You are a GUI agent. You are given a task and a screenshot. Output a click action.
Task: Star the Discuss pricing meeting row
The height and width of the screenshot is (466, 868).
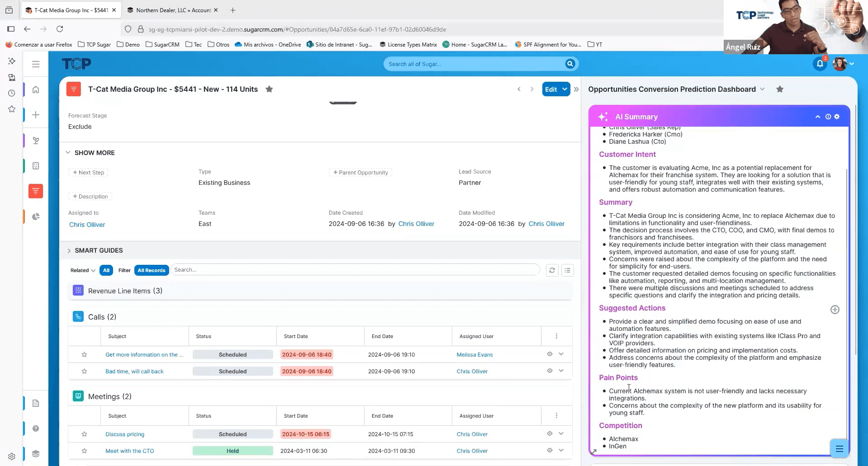tap(84, 433)
